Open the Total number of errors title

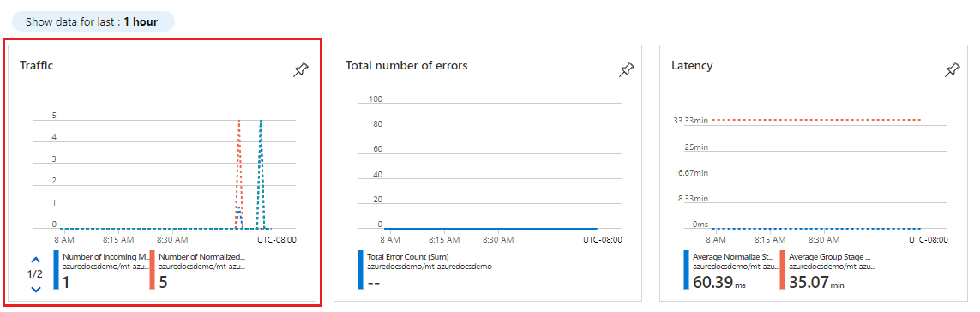(406, 65)
